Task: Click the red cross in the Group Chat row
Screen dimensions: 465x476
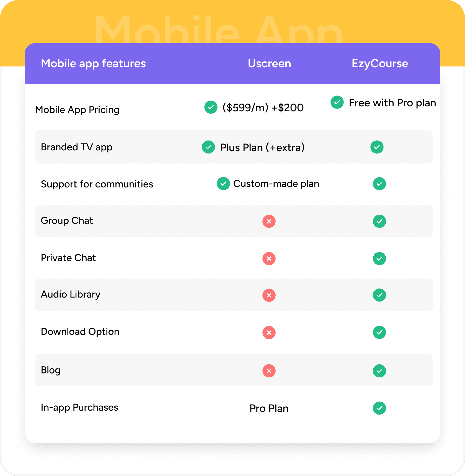Action: (269, 221)
